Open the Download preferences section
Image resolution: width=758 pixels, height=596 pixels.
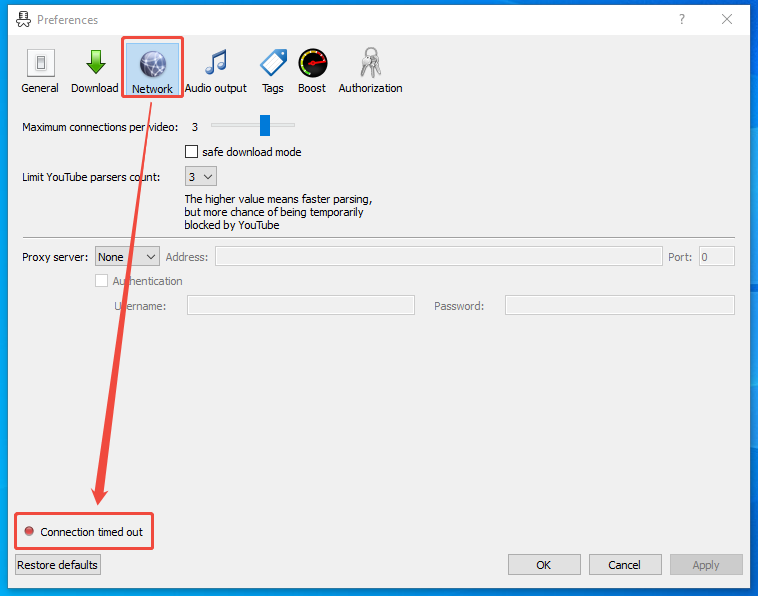click(95, 70)
